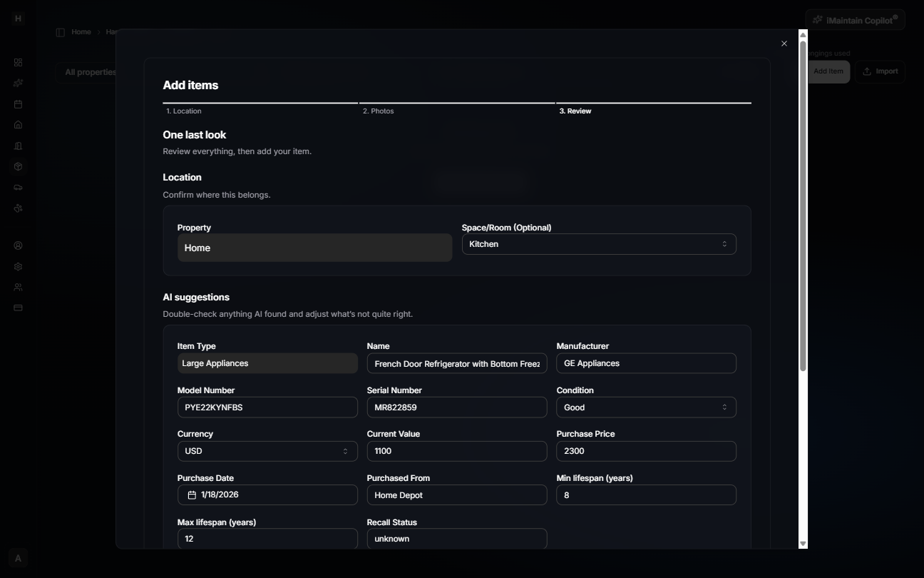The height and width of the screenshot is (578, 924).
Task: Open the profile icon in the sidebar
Action: pos(18,245)
